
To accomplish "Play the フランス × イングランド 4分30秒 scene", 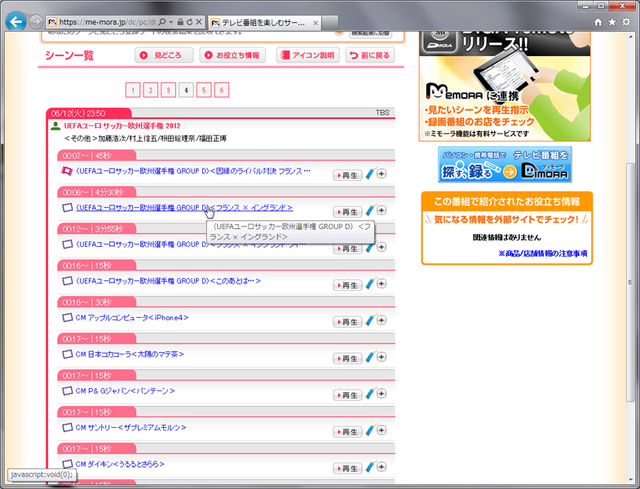I will point(347,212).
